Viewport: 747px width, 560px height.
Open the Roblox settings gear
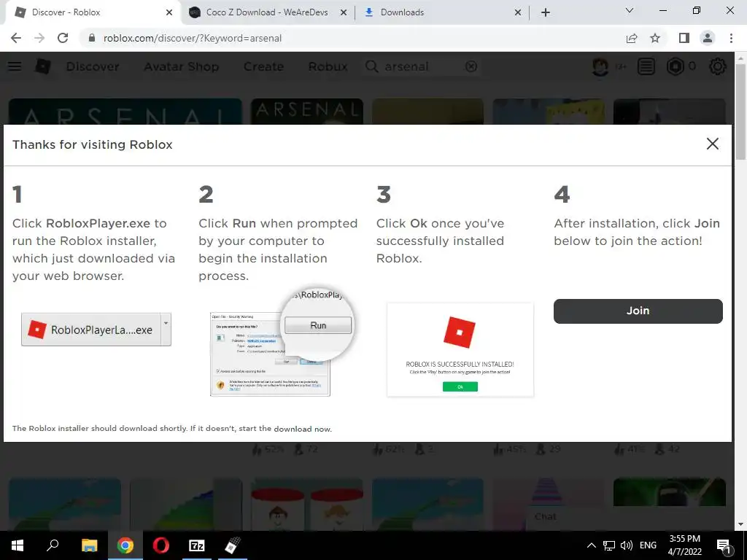tap(718, 66)
